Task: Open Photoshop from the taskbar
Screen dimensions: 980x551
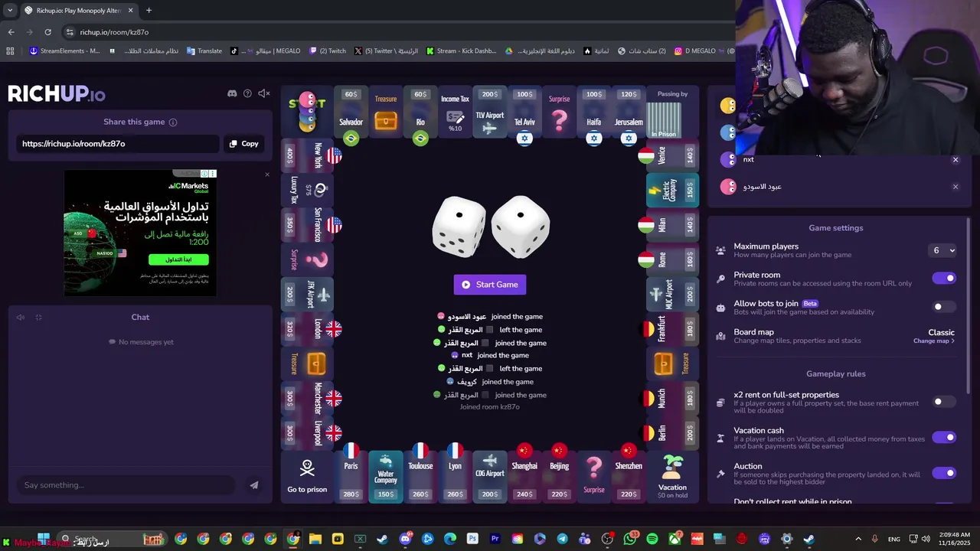Action: click(472, 539)
